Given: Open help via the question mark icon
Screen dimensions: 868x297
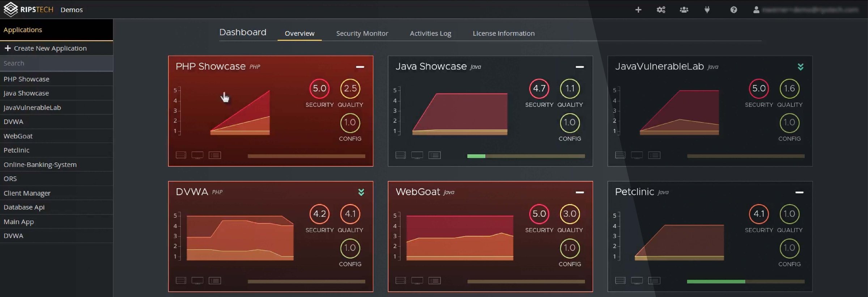Looking at the screenshot, I should (733, 10).
